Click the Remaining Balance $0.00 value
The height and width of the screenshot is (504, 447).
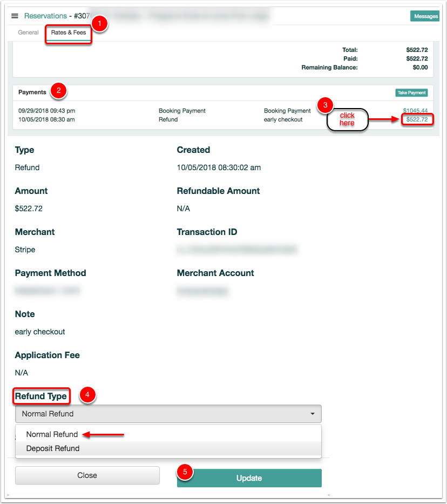(420, 68)
